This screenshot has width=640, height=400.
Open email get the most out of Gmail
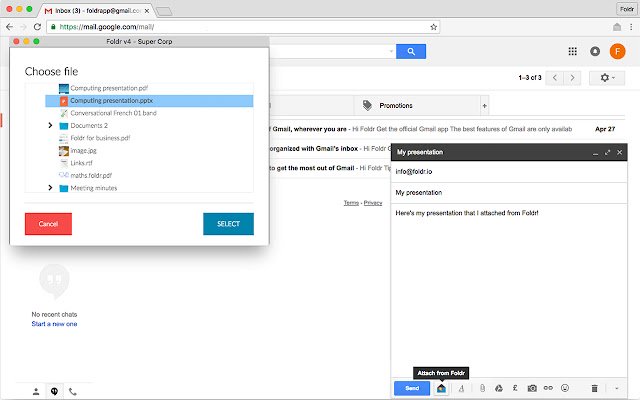(330, 168)
